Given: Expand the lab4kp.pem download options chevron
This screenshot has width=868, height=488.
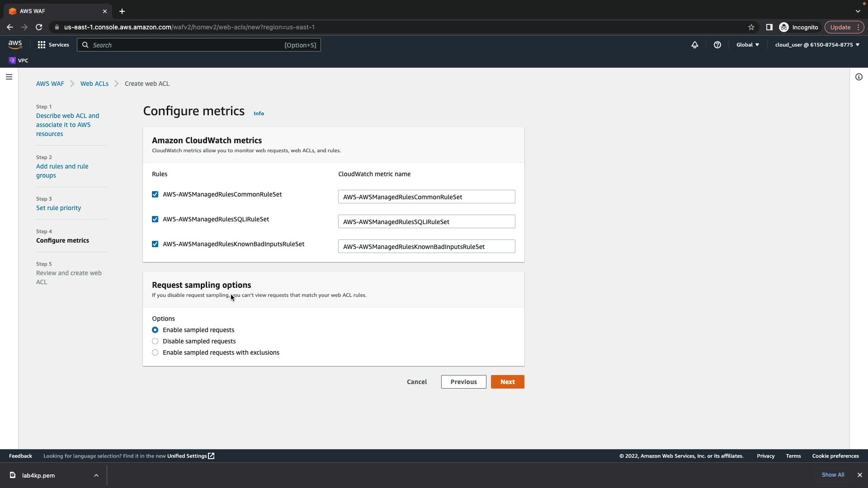Looking at the screenshot, I should click(96, 475).
